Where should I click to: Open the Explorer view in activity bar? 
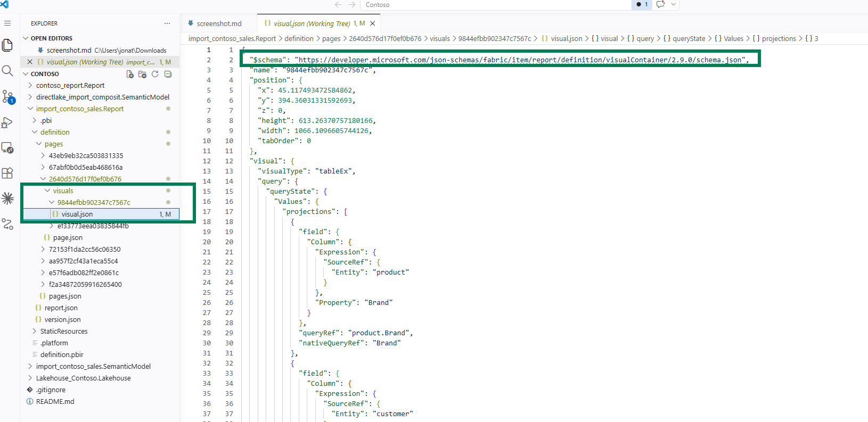[x=7, y=45]
